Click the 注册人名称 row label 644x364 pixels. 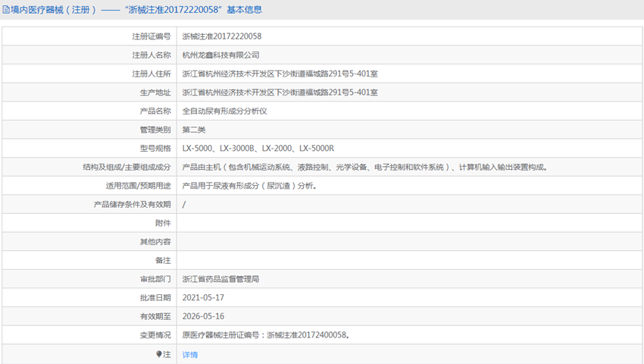pos(152,55)
